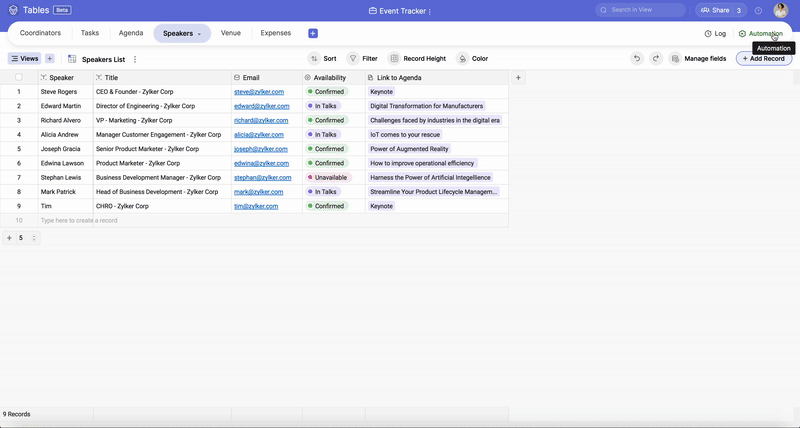Open the user profile avatar

click(x=781, y=10)
